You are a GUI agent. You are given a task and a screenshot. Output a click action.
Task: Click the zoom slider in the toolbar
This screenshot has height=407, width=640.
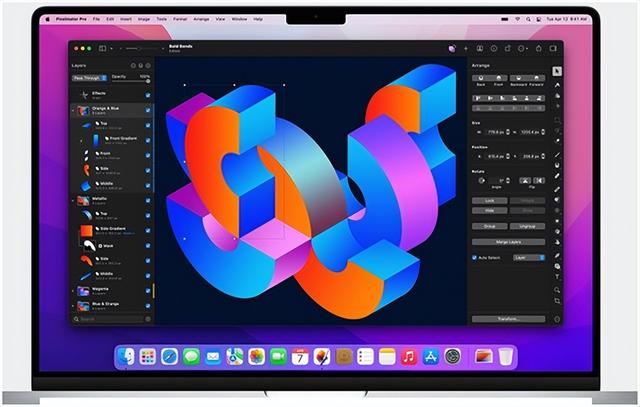pos(141,49)
